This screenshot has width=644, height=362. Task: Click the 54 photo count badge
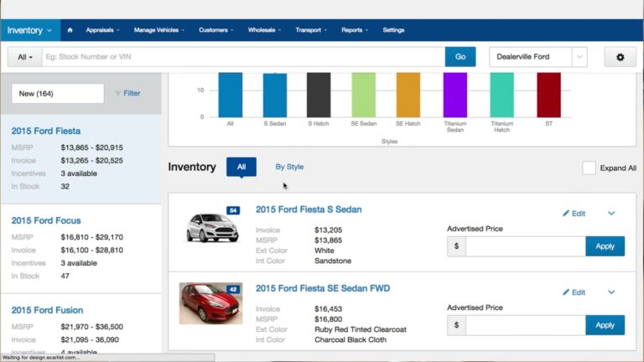(x=233, y=210)
